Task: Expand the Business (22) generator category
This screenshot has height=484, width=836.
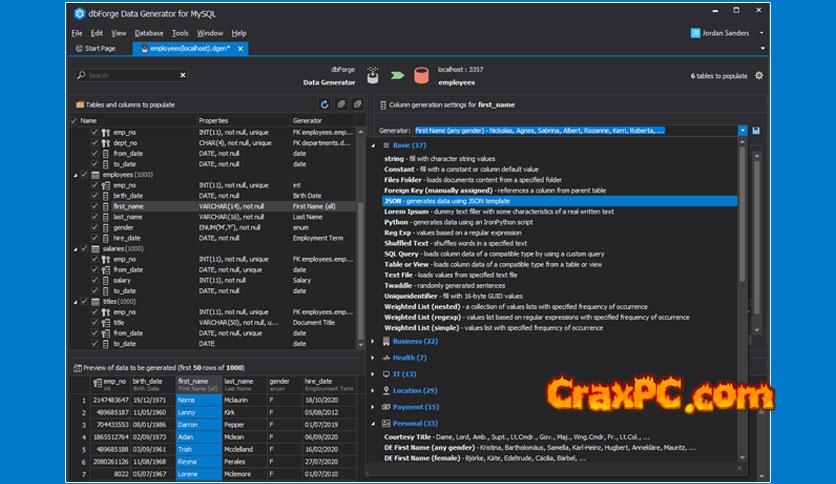Action: (374, 341)
